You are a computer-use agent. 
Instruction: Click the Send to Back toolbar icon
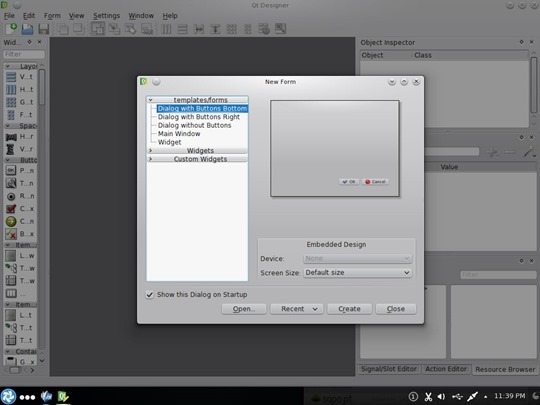tap(63, 29)
